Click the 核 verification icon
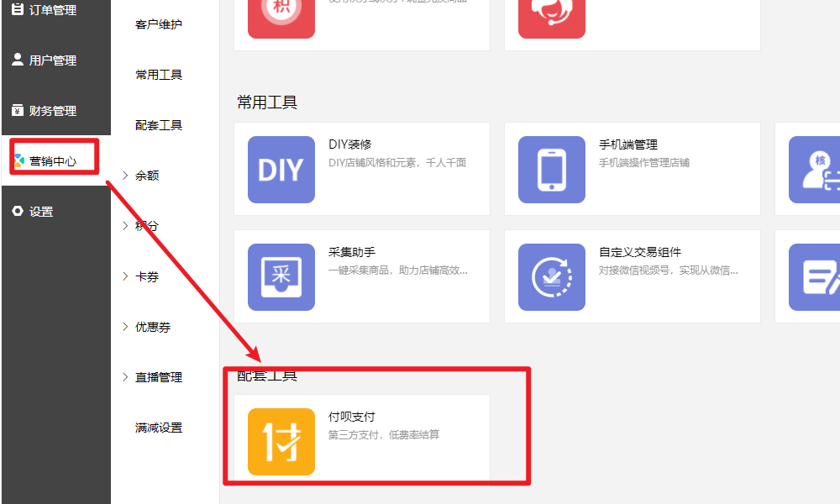 pyautogui.click(x=814, y=169)
